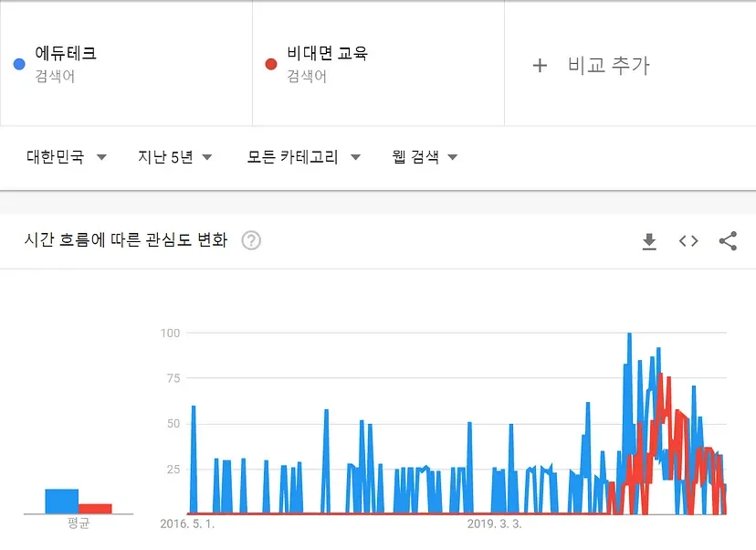Click the 50 y-axis label

173,424
